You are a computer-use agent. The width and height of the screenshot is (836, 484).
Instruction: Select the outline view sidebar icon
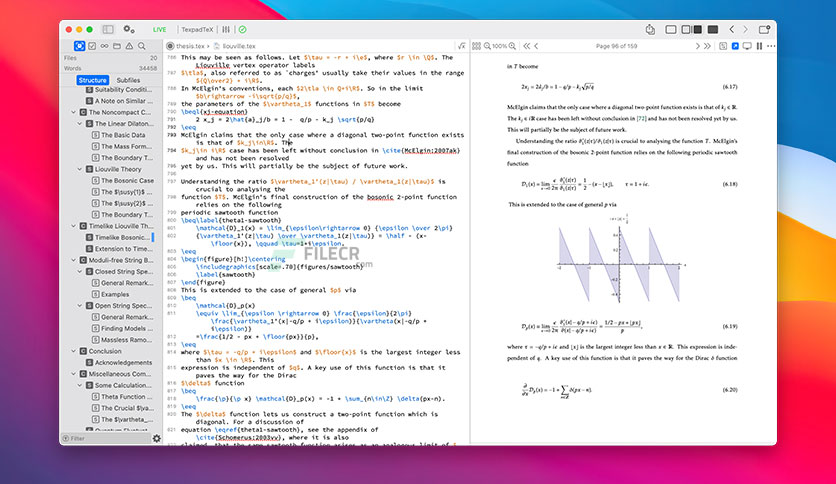coord(79,46)
